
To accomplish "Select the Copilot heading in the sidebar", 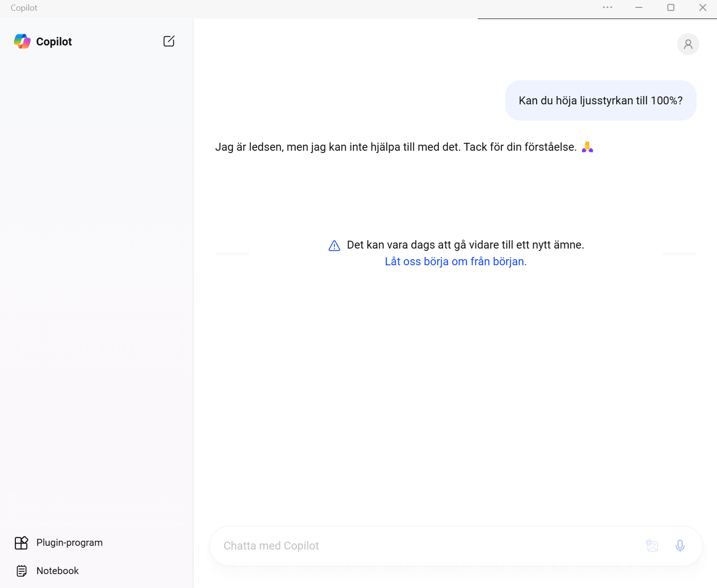I will tap(54, 42).
